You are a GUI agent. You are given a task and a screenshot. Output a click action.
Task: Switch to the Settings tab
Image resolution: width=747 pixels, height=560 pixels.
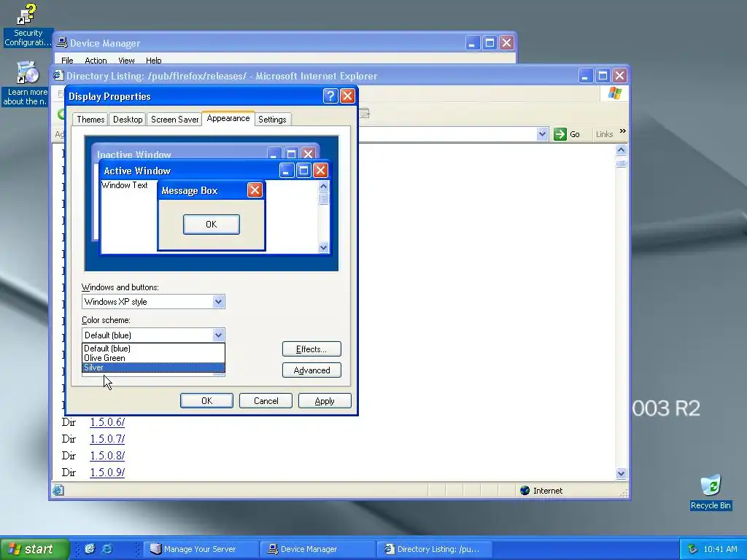(x=272, y=120)
